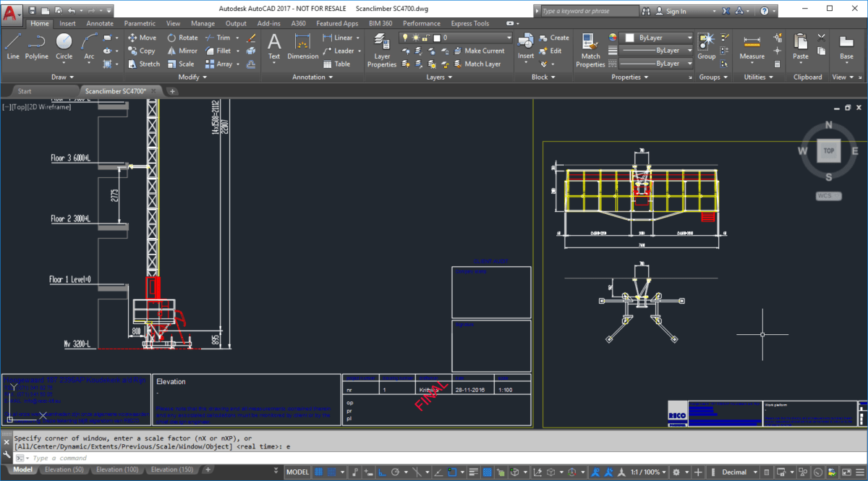
Task: Expand the Layers panel
Action: (x=439, y=77)
